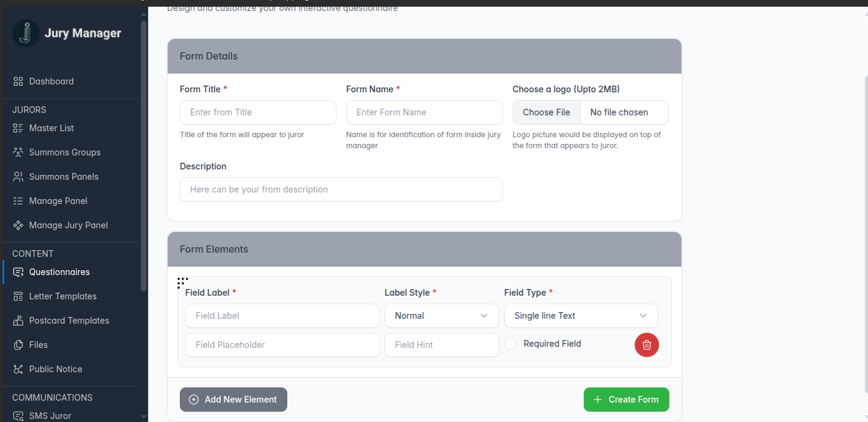Open Letter Templates via its sidebar icon

pos(19,296)
